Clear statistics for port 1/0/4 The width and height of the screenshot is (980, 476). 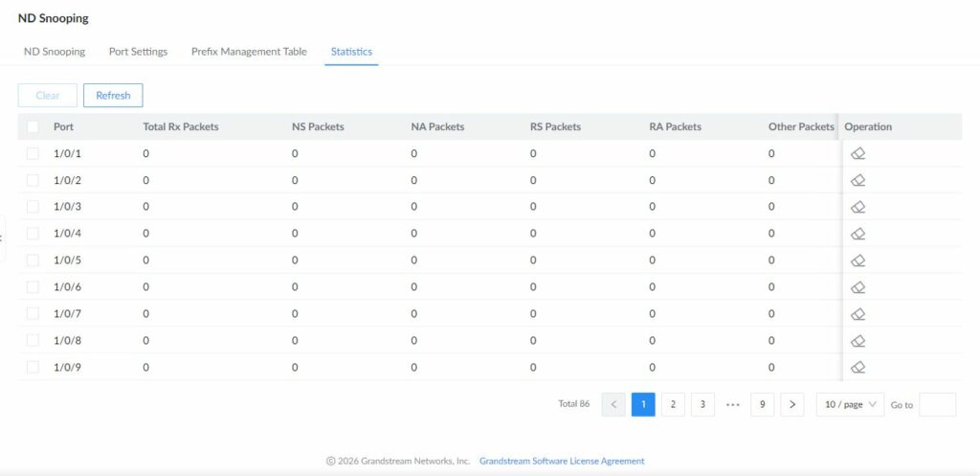(x=858, y=234)
